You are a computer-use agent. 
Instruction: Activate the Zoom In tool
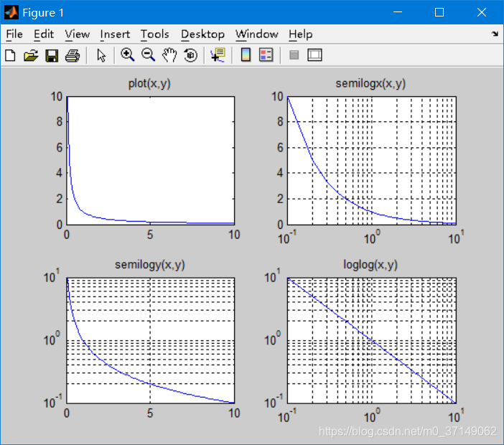point(127,55)
